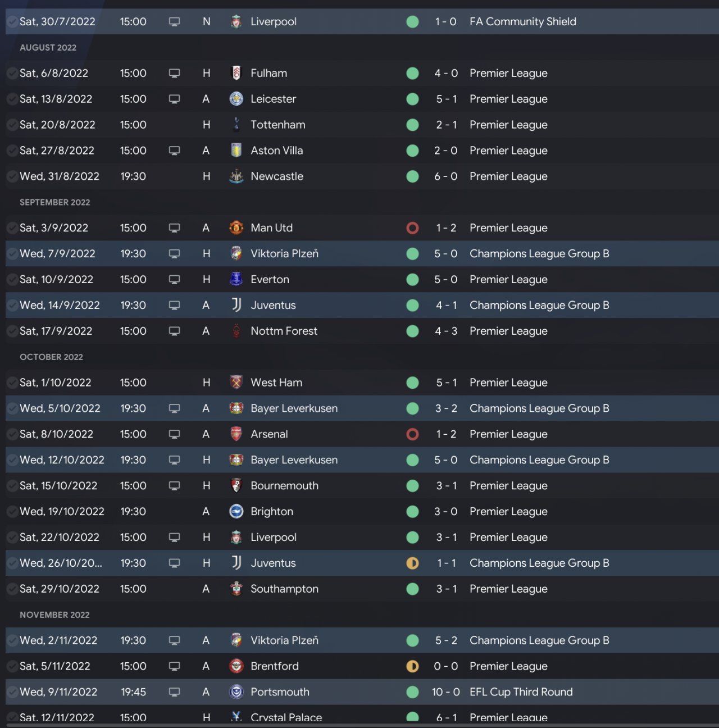Viewport: 719px width, 728px height.
Task: Click the Everton club crest
Action: (x=236, y=279)
